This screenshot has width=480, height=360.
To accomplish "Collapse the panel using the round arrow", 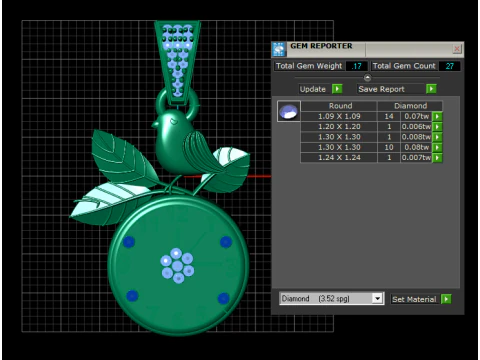I will (367, 78).
